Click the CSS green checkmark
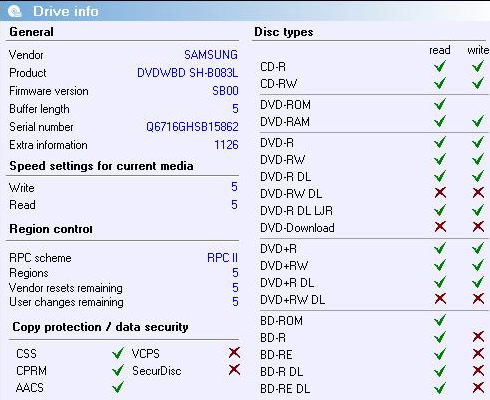 click(118, 353)
